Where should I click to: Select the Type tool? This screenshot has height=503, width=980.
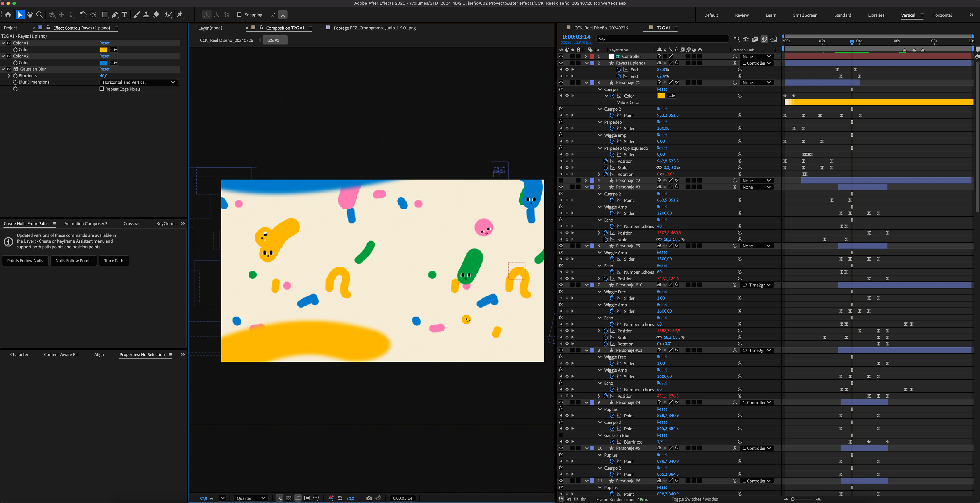[x=124, y=15]
